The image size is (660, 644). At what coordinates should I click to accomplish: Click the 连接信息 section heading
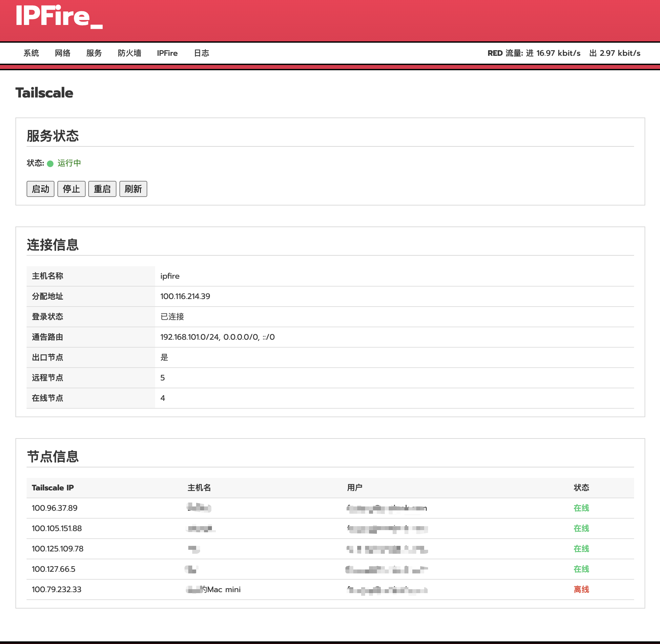pyautogui.click(x=53, y=245)
